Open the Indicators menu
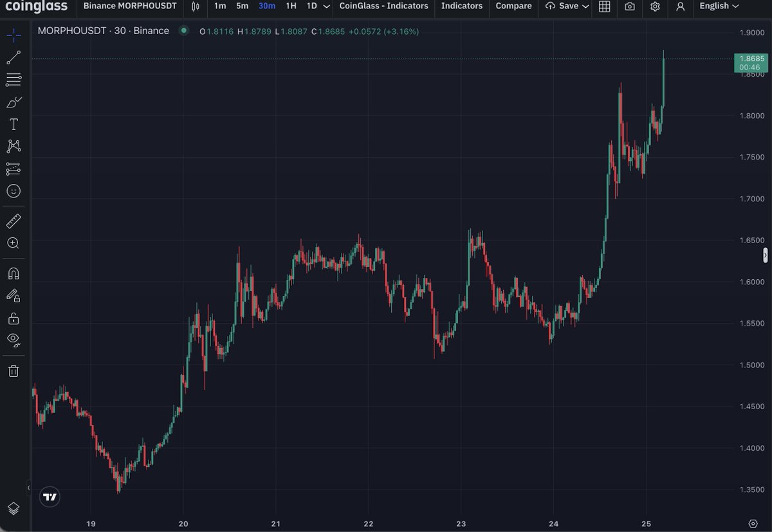772x532 pixels. (x=461, y=7)
